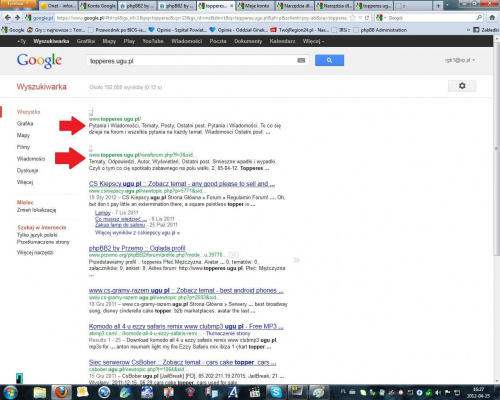Image resolution: width=500 pixels, height=400 pixels.
Task: Open the list-all-tabs dropdown arrow
Action: (446, 6)
